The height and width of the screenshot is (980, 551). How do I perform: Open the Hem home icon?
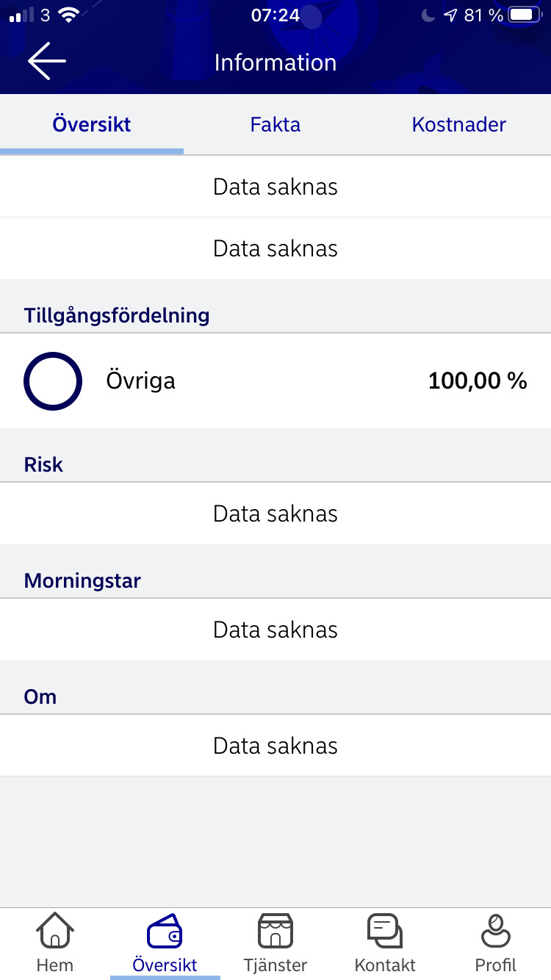click(55, 932)
